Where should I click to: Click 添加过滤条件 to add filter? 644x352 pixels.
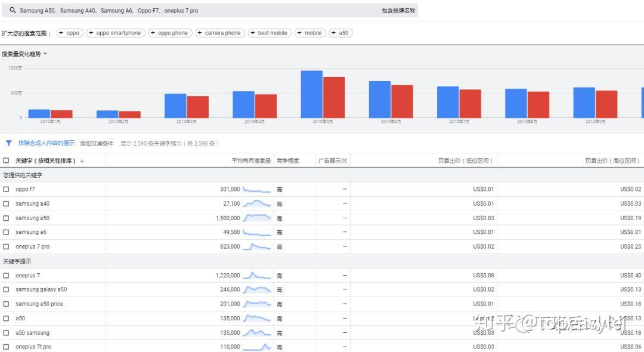pos(97,143)
